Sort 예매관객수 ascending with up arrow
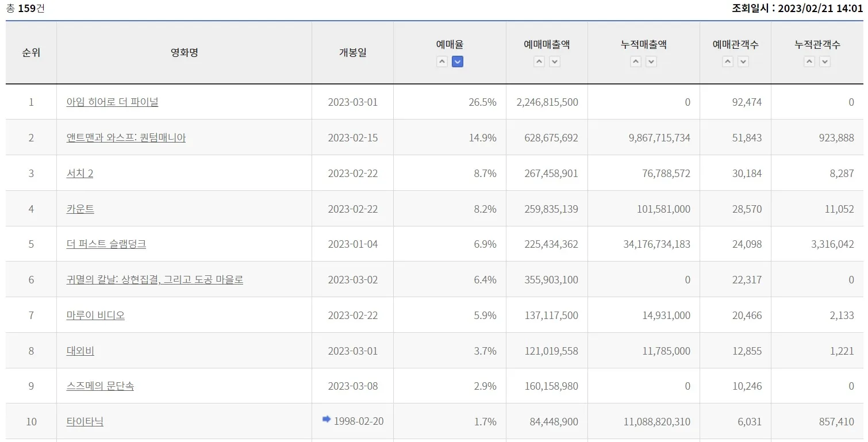 [728, 62]
